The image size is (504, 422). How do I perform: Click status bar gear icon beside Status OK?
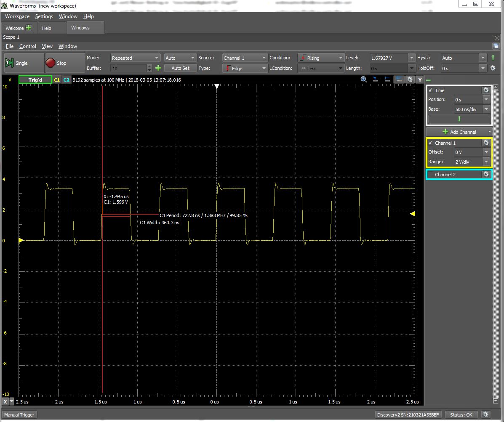pyautogui.click(x=485, y=414)
